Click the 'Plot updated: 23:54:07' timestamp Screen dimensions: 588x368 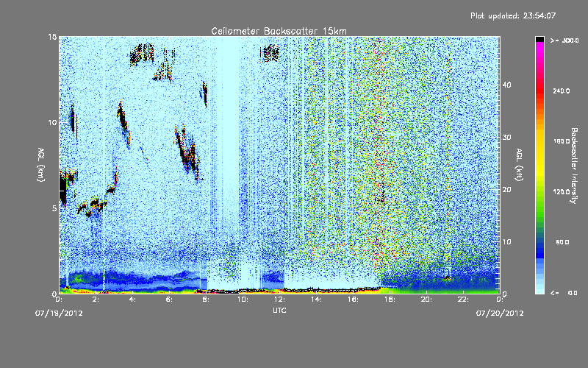pyautogui.click(x=513, y=15)
